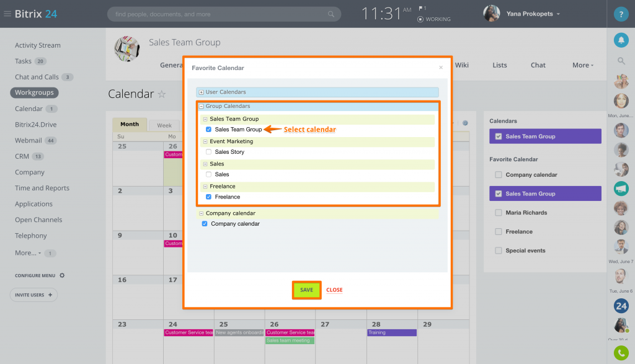Uncheck Sales Team Group checkbox in the dialog

tap(208, 130)
